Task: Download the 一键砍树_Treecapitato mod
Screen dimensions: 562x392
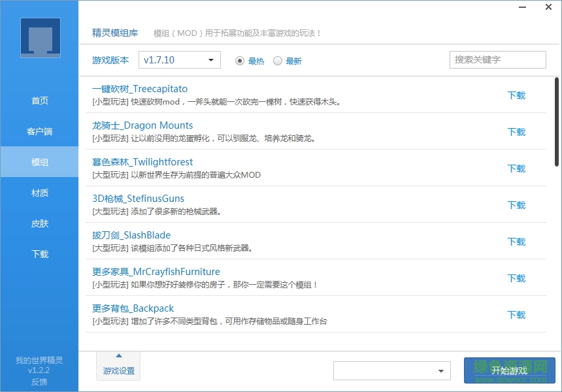Action: click(x=516, y=95)
